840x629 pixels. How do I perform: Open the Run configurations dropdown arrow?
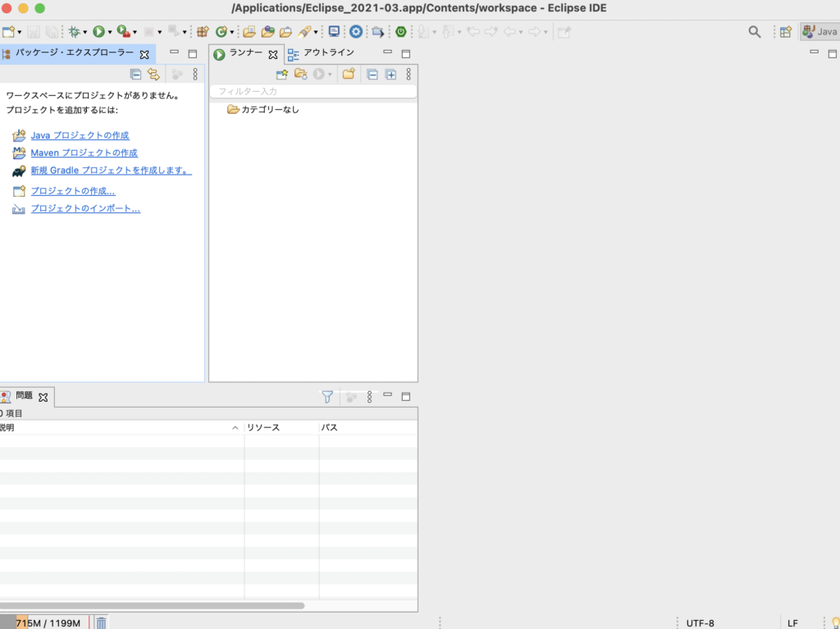(x=110, y=32)
